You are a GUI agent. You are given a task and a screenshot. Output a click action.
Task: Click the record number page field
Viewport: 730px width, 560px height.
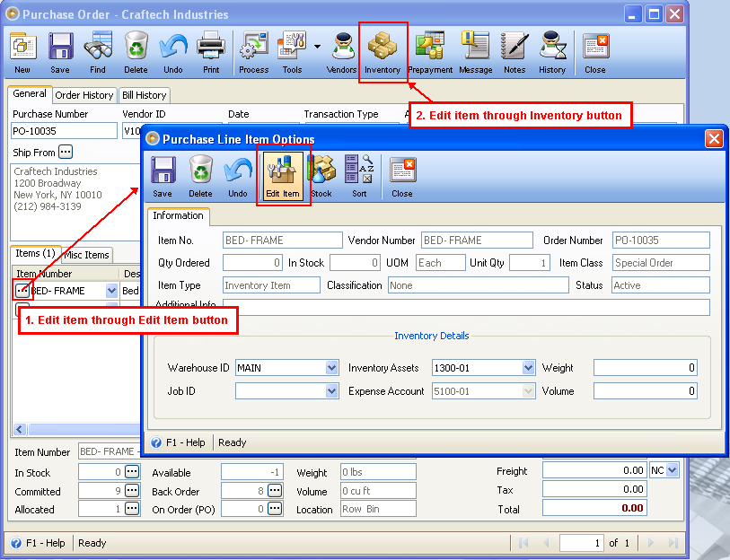point(582,543)
